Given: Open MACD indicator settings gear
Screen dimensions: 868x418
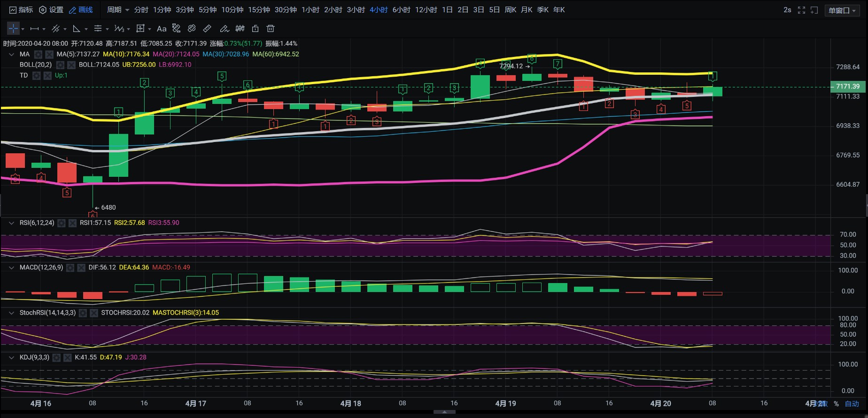Looking at the screenshot, I should pos(70,268).
